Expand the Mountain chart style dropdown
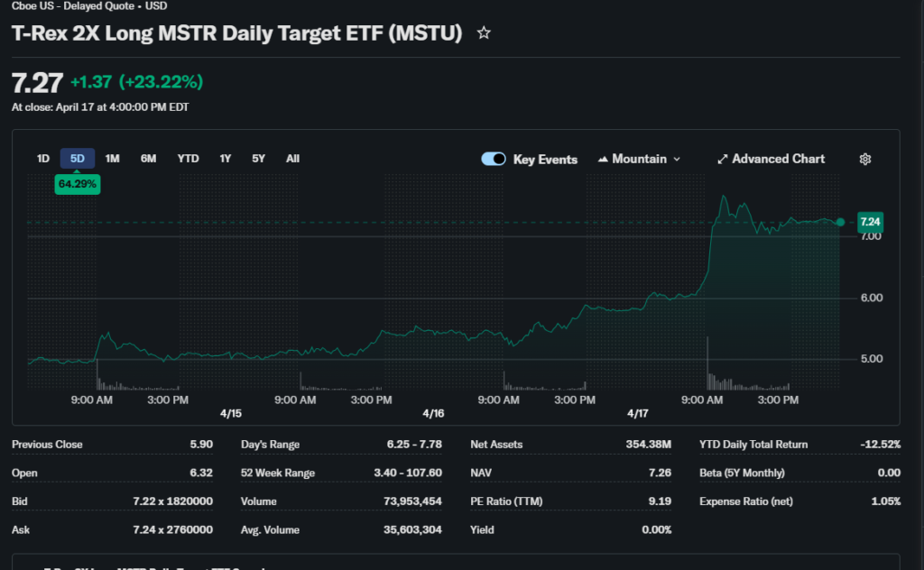The height and width of the screenshot is (570, 924). 676,159
